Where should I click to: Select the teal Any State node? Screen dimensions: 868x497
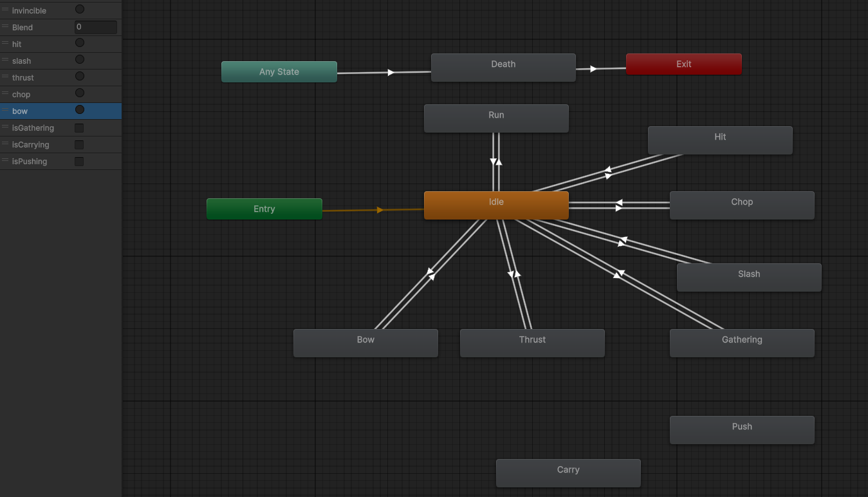click(279, 72)
